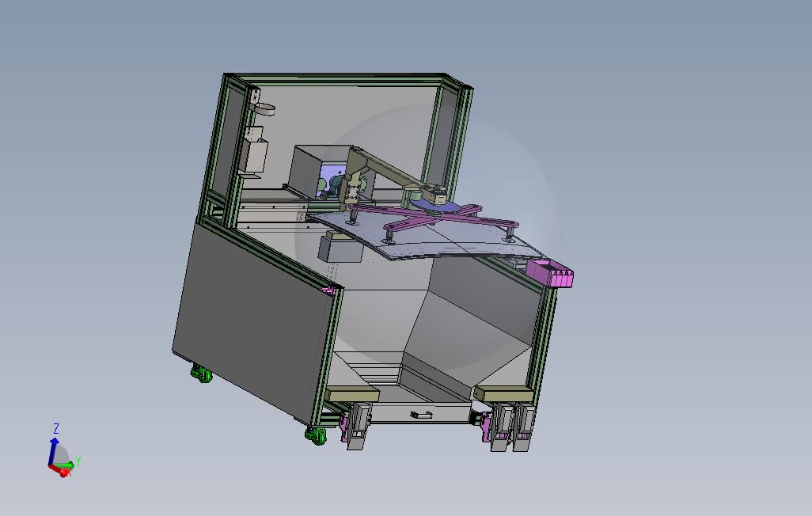Select the right beige block above the feet
This screenshot has width=812, height=516.
[x=504, y=394]
